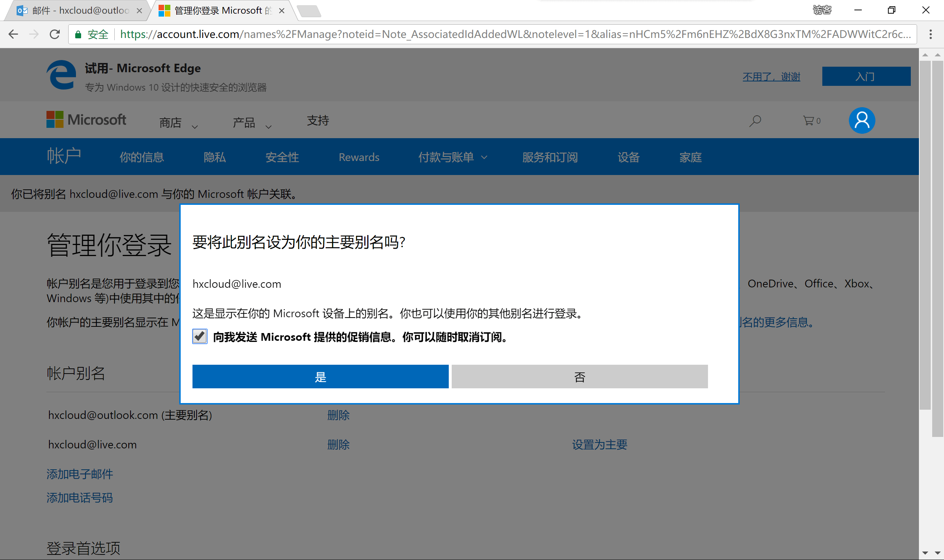Expand the 付款与账单 dropdown
The height and width of the screenshot is (560, 944).
[452, 157]
